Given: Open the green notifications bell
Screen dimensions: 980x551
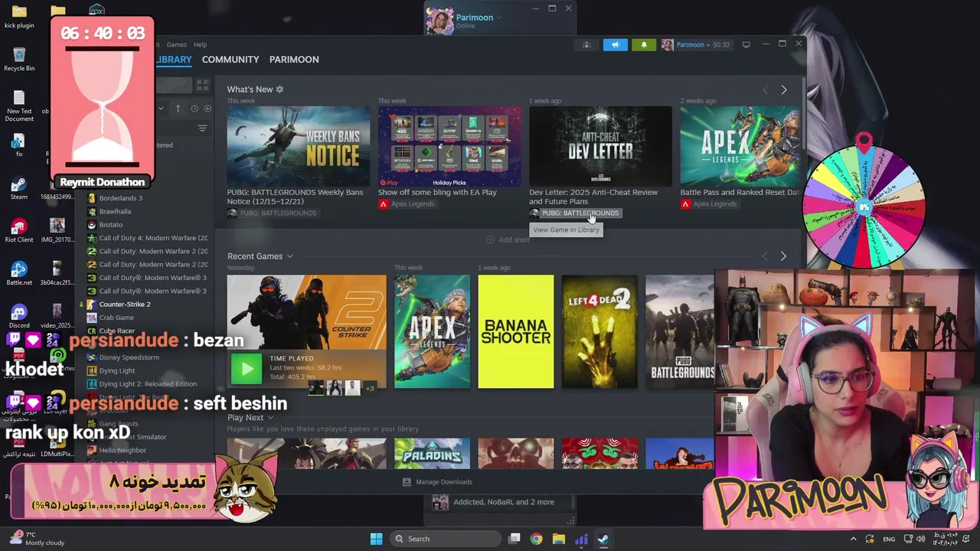Looking at the screenshot, I should click(644, 44).
